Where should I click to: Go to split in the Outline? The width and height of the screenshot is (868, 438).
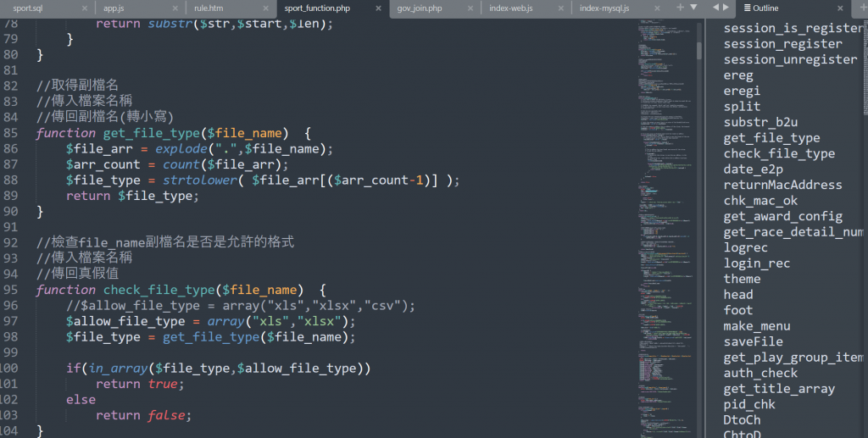pos(742,106)
